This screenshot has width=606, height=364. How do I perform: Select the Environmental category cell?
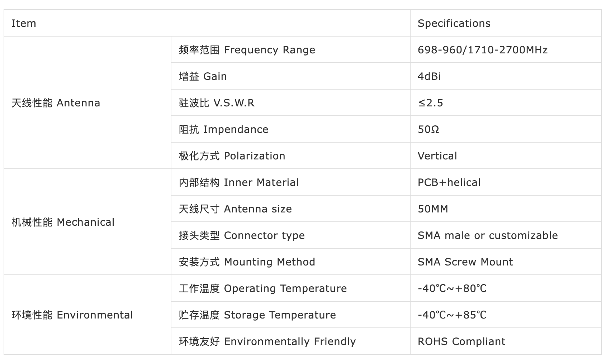tap(87, 315)
